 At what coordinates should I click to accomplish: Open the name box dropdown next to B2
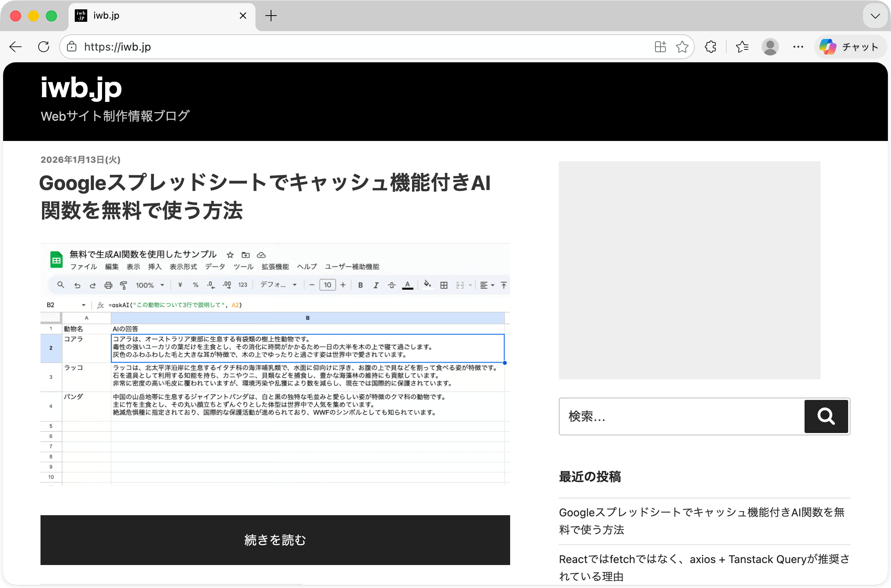point(84,305)
